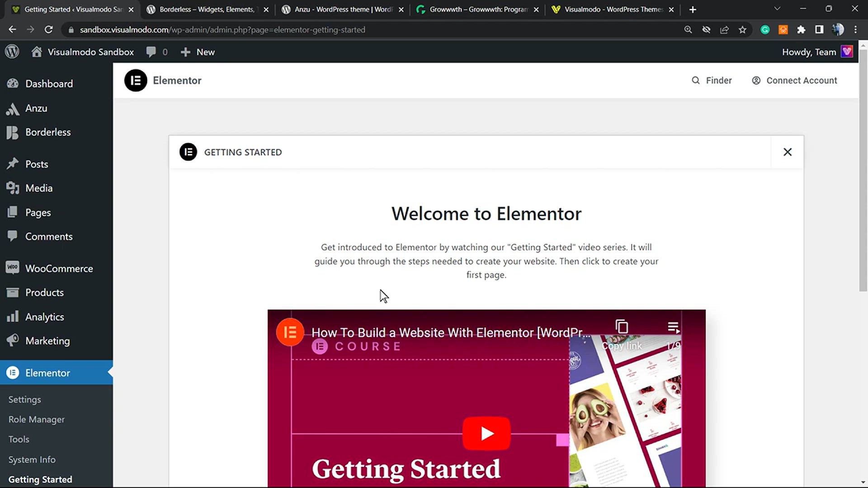Click the orange extension icon in toolbar

pyautogui.click(x=783, y=30)
